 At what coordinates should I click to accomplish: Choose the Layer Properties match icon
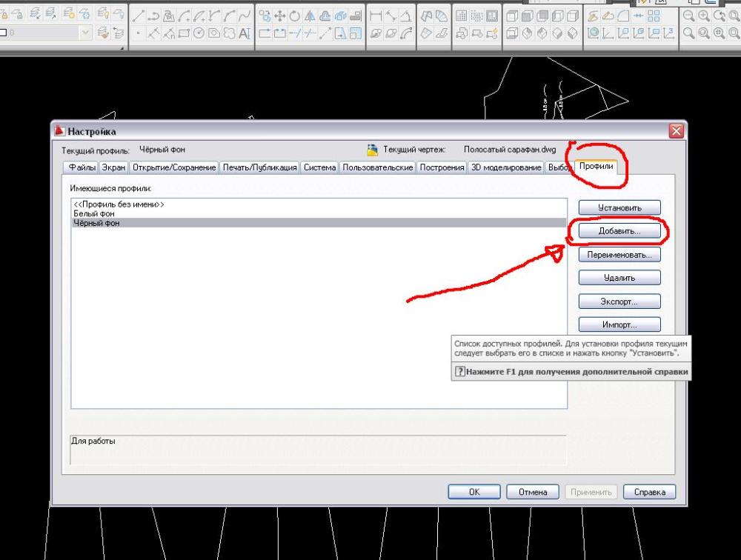click(x=103, y=33)
